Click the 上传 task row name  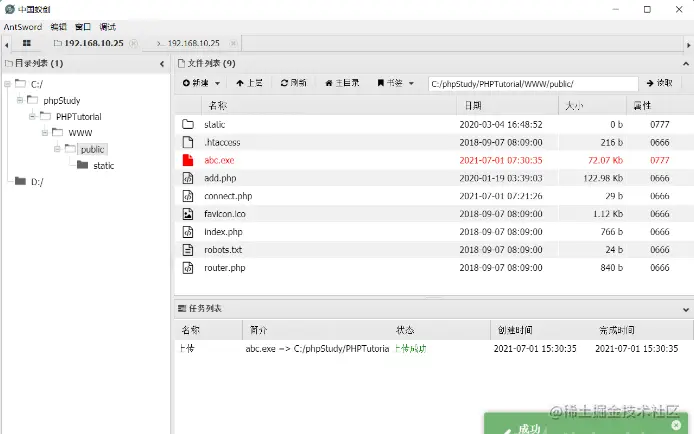187,349
